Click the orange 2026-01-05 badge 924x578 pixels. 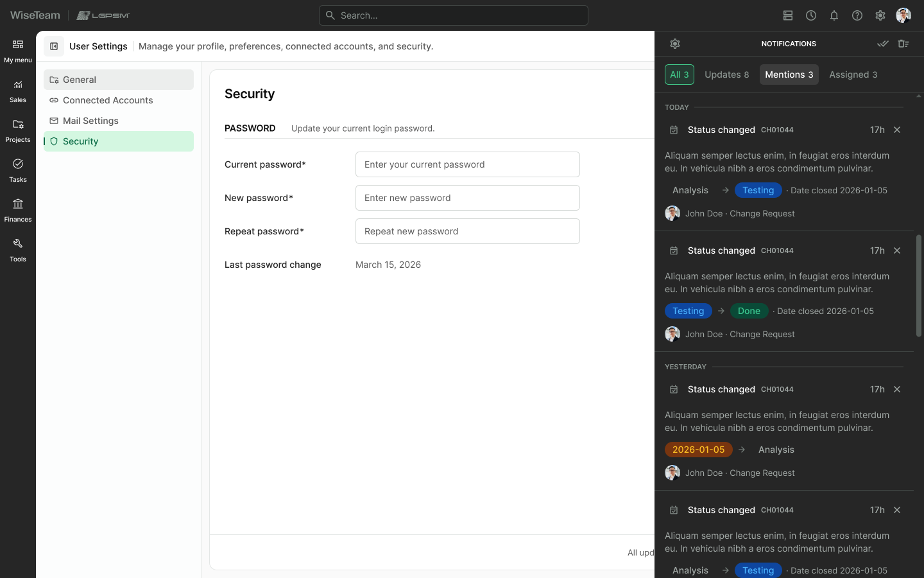(699, 450)
